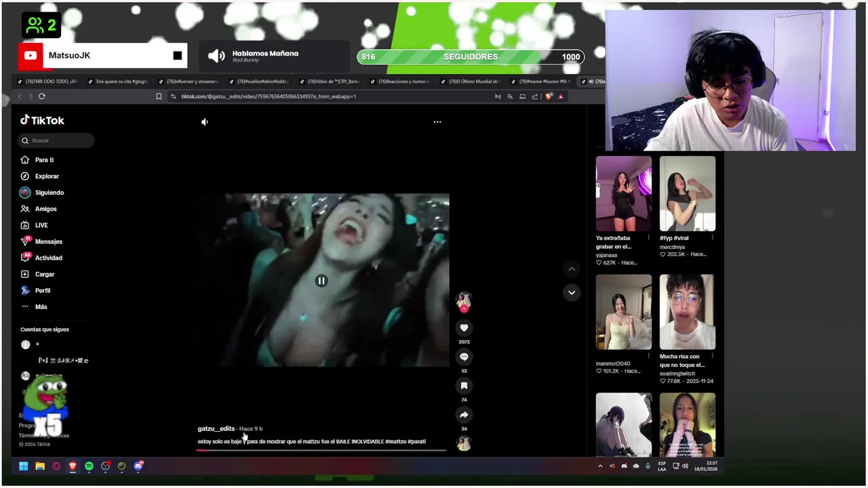Open the video's three-dot options menu
Viewport: 868px width, 488px height.
coord(437,122)
